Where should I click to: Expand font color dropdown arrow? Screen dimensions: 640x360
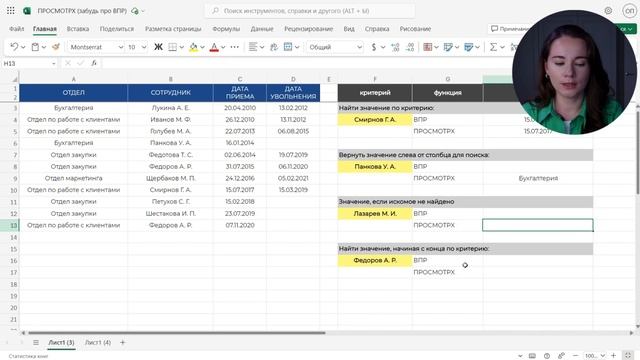[223, 47]
